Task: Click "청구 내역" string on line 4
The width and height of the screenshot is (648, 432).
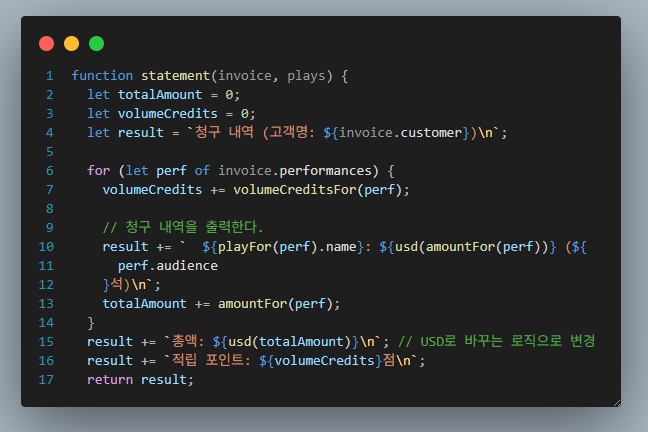Action: tap(224, 132)
